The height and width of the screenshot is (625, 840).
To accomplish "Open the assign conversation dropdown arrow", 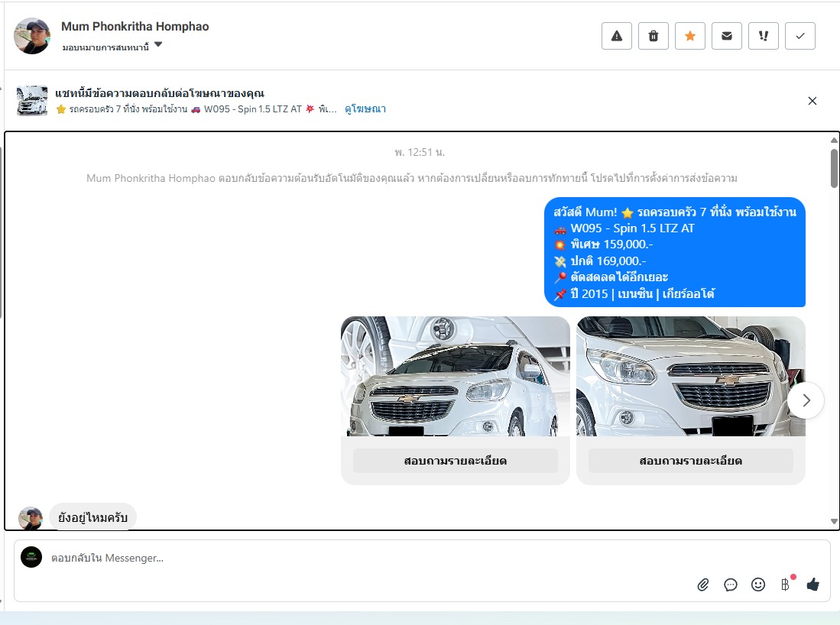I will tap(158, 44).
